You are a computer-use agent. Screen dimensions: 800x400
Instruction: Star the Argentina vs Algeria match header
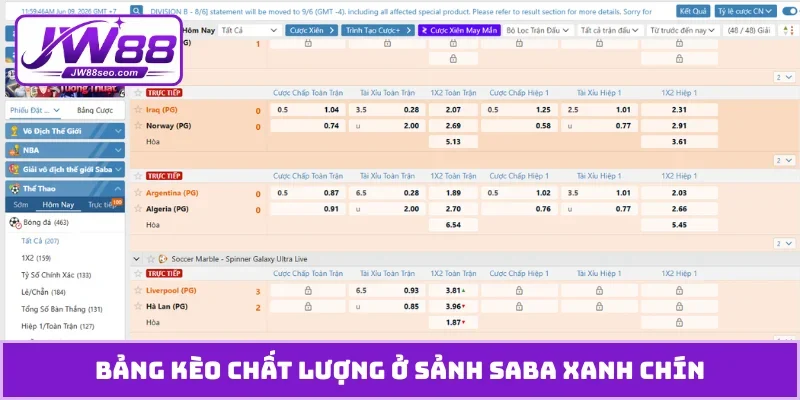(x=138, y=176)
